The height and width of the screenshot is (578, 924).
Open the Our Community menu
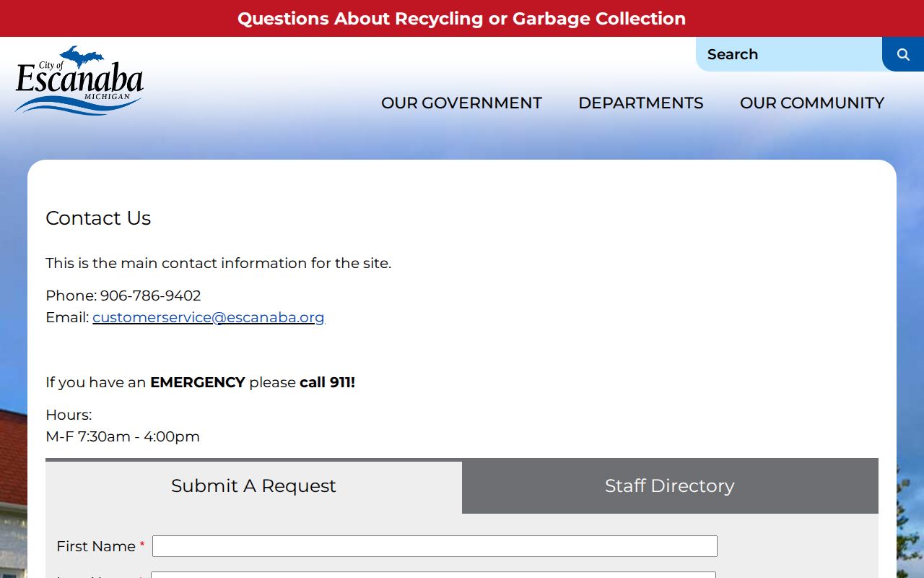pyautogui.click(x=812, y=103)
